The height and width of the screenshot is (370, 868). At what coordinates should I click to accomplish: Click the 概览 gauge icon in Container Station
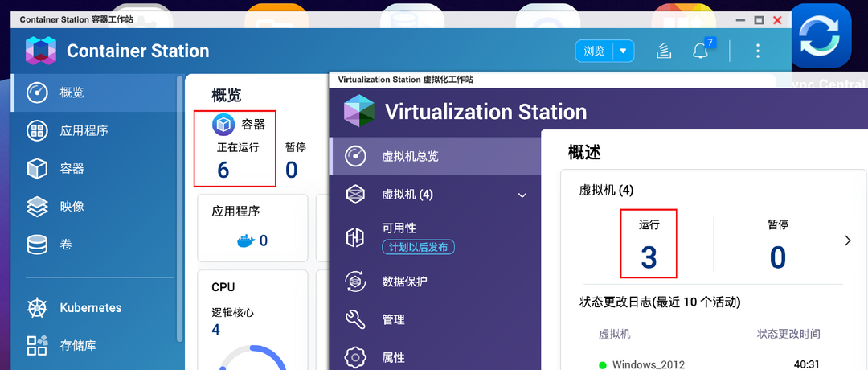[x=37, y=92]
